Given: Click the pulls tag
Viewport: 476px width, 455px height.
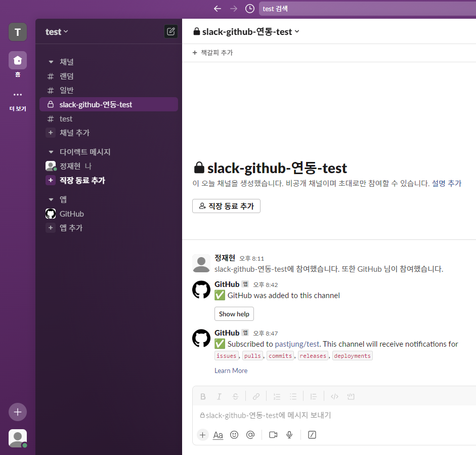Looking at the screenshot, I should point(252,356).
